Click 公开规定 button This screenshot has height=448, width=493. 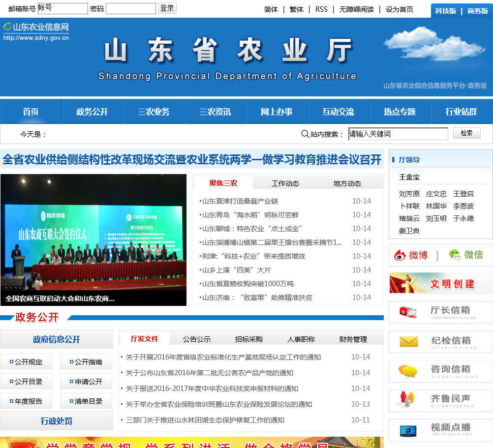pos(26,361)
